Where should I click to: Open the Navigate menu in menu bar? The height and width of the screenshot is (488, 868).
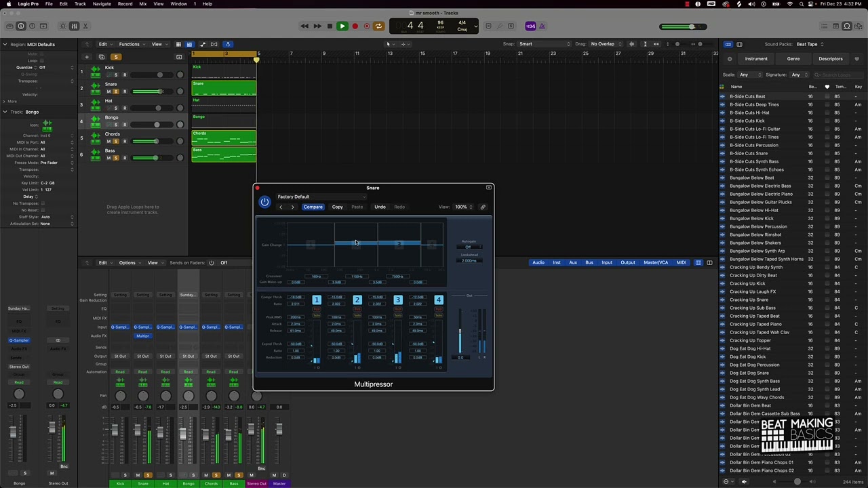tap(102, 4)
